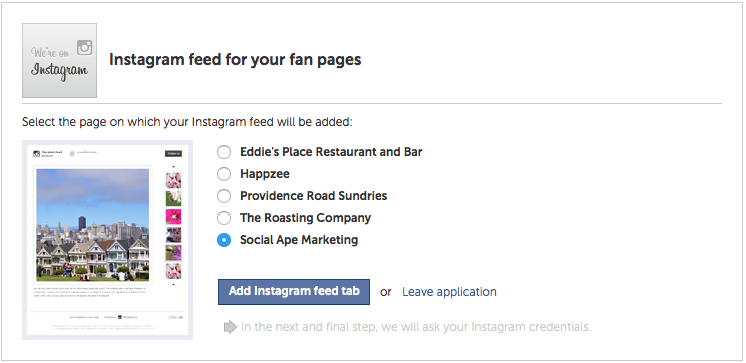Click the up arrow above preview thumbnails

click(173, 167)
